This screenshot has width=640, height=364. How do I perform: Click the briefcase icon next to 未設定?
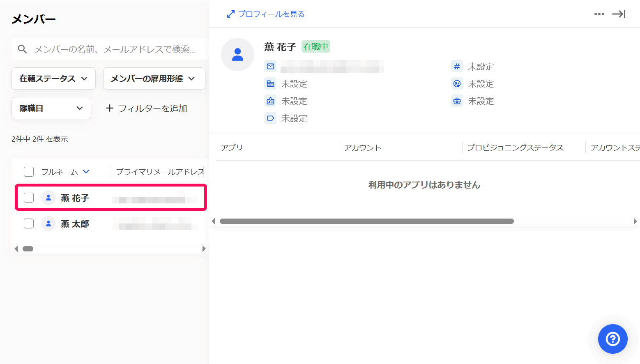coord(457,101)
